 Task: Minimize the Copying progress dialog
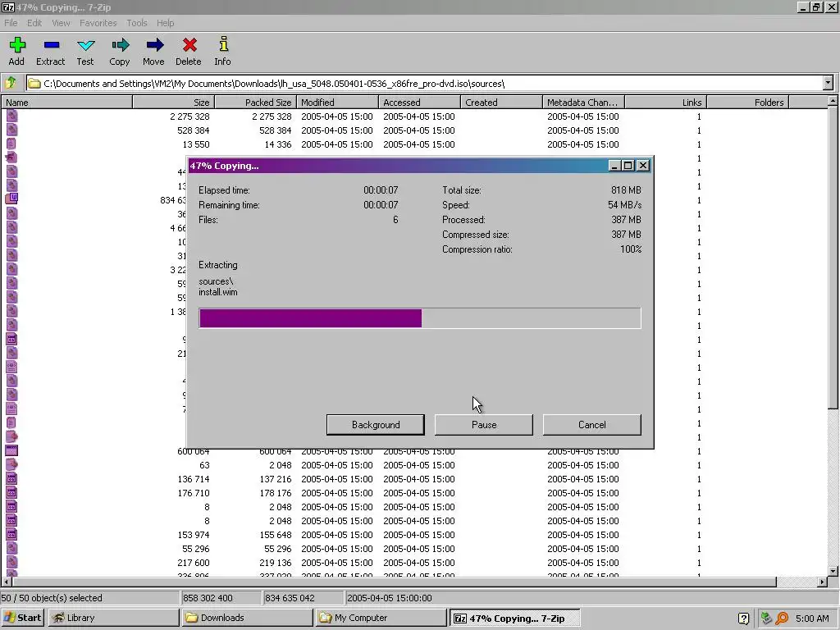pos(615,166)
